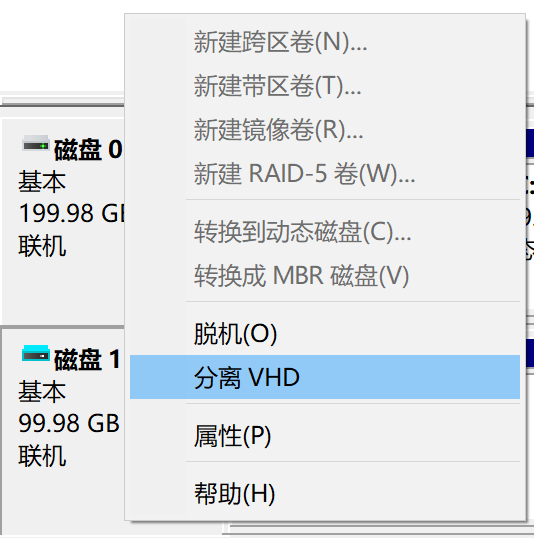
Task: Click 199.98 GB size text of disk 0
Action: coord(72,213)
